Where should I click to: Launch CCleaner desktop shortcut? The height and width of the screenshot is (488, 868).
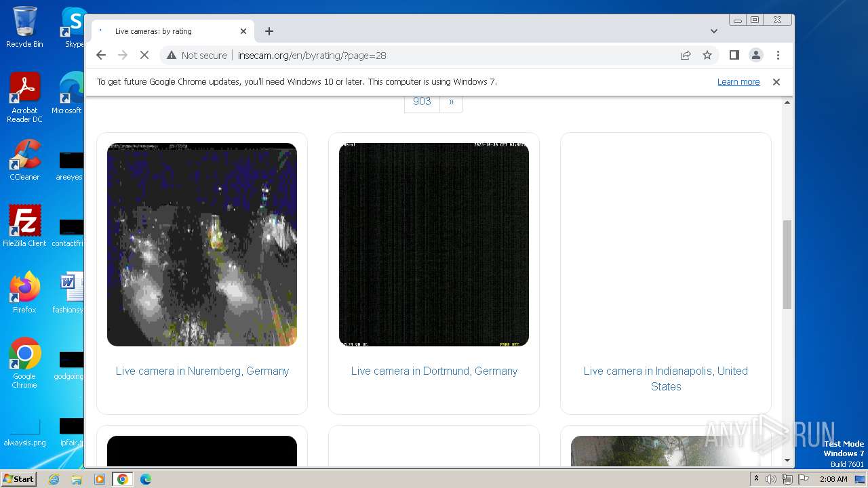(x=24, y=160)
